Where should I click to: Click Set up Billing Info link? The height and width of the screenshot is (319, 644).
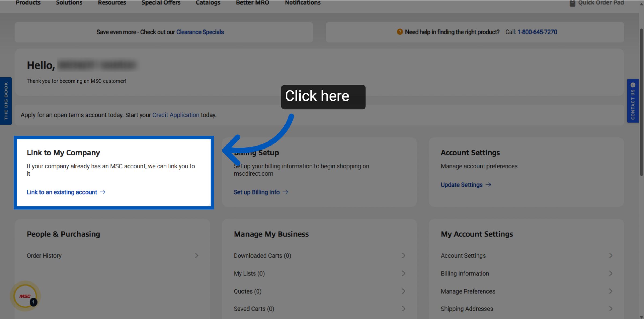(x=257, y=192)
